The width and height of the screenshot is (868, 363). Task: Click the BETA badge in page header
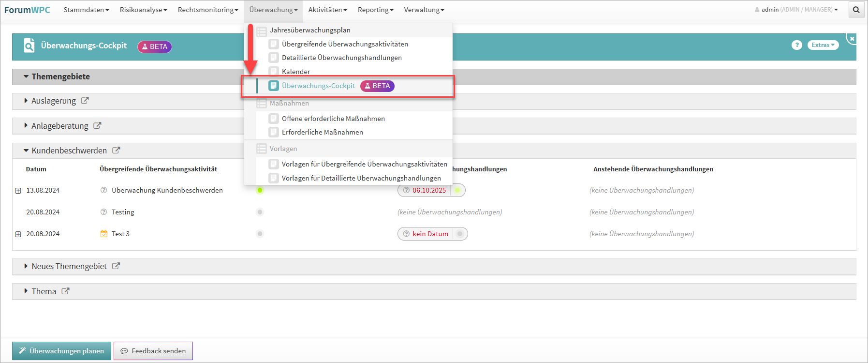[155, 46]
